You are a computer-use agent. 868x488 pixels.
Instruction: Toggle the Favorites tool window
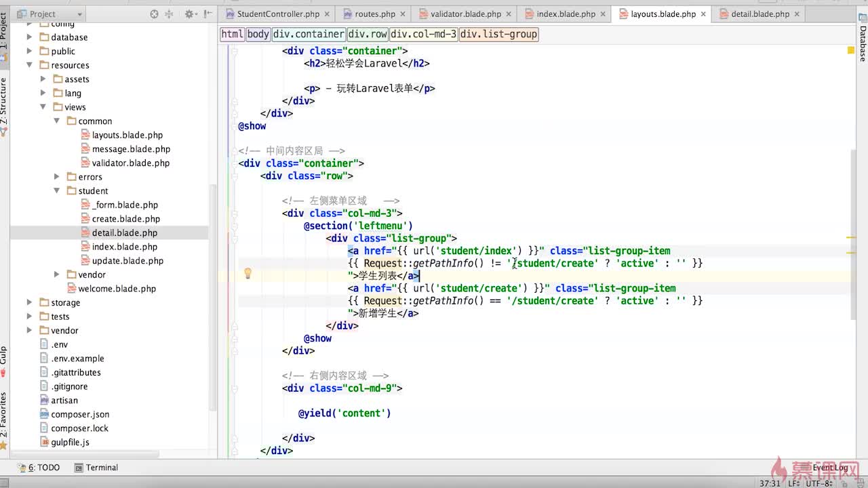(4, 417)
